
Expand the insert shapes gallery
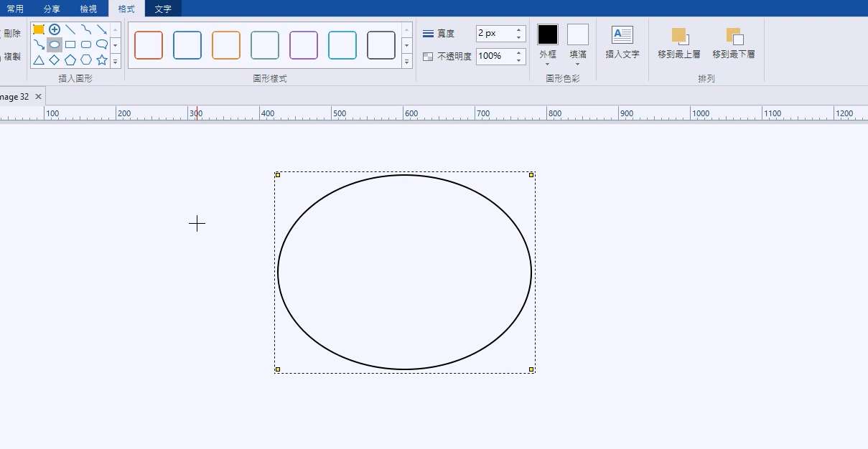116,62
